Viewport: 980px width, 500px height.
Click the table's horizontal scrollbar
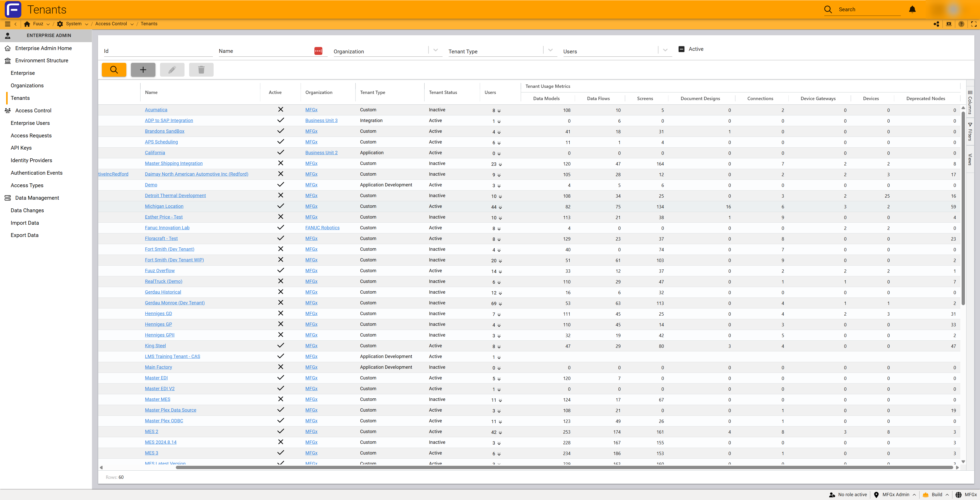click(x=564, y=467)
